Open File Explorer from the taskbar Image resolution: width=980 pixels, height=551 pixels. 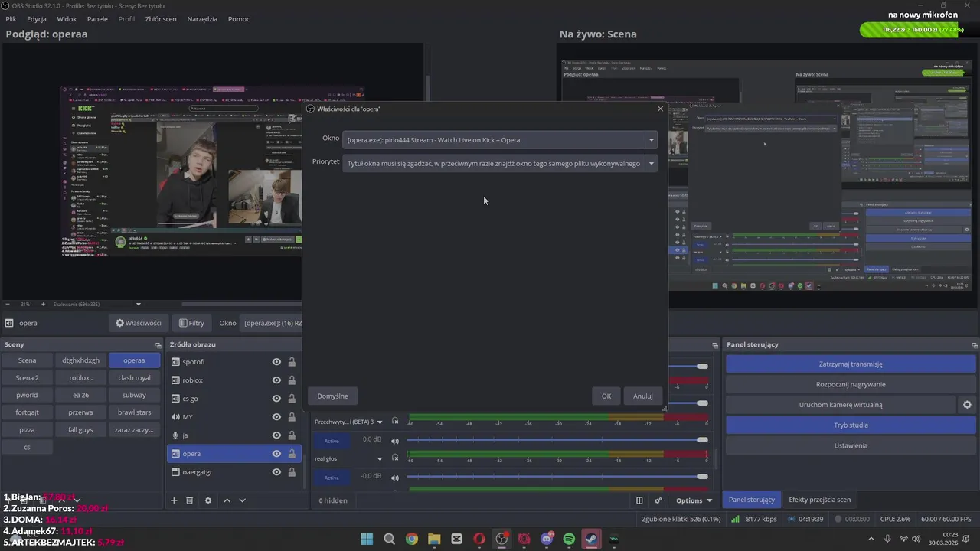[434, 539]
